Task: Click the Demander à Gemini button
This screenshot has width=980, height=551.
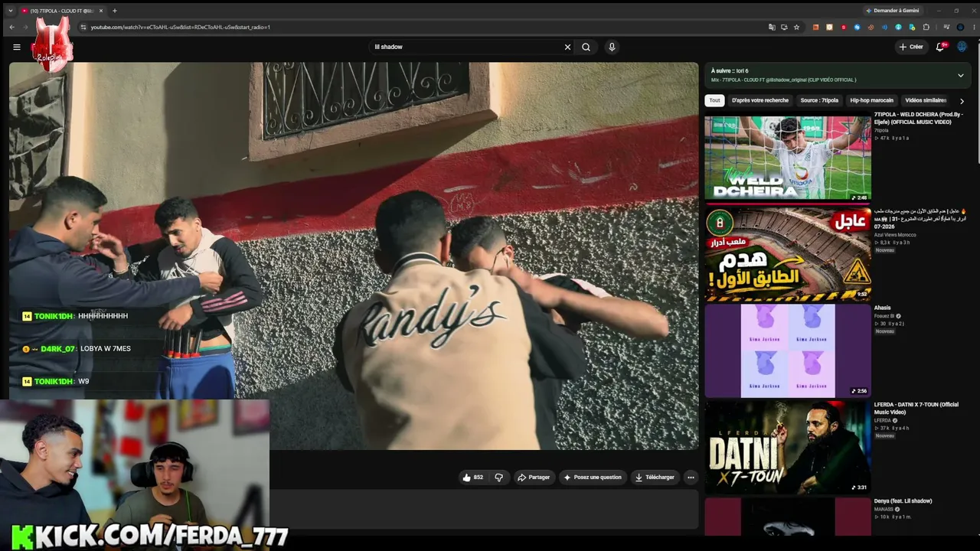Action: tap(892, 11)
